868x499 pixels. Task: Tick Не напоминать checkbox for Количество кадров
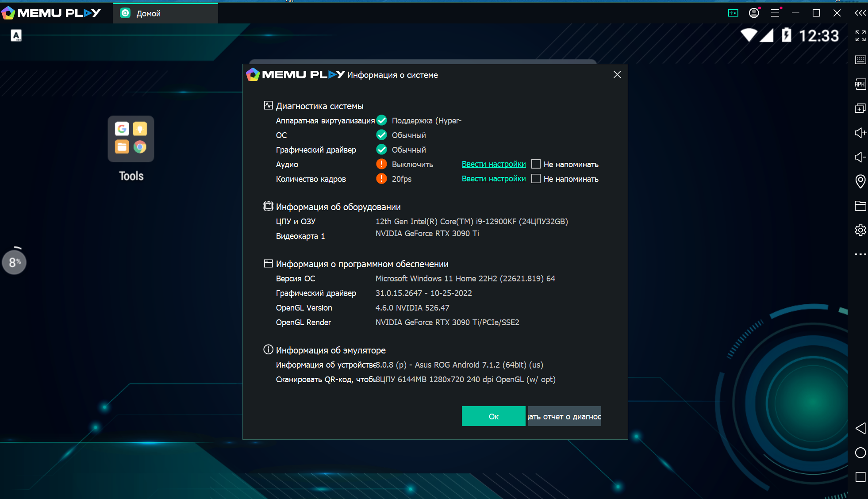536,179
